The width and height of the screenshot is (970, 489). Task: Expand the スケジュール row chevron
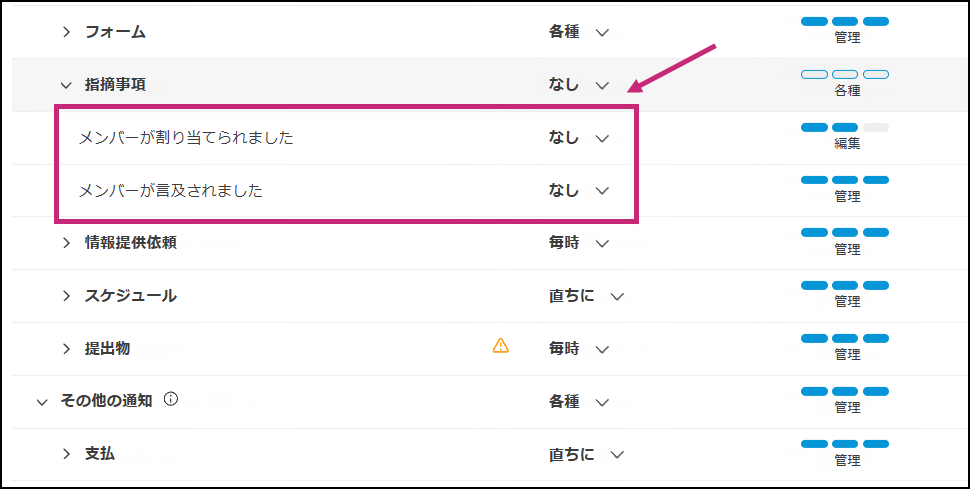(67, 295)
